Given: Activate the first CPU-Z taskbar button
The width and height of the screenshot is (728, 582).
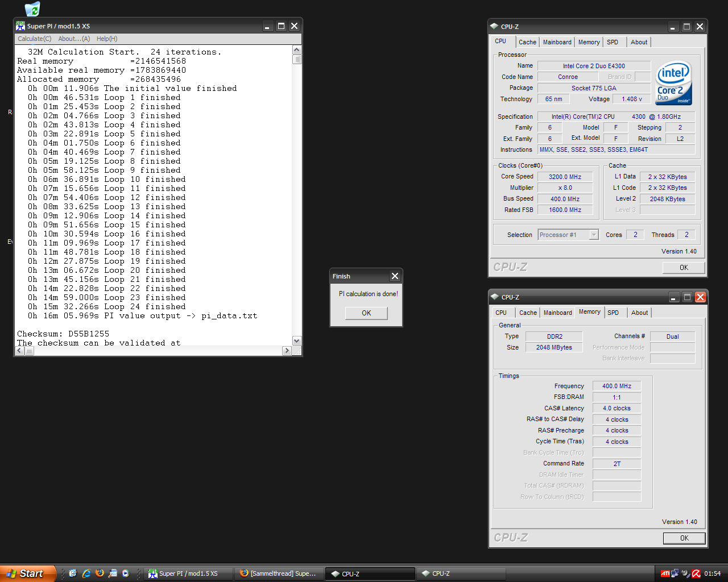Looking at the screenshot, I should tap(370, 573).
